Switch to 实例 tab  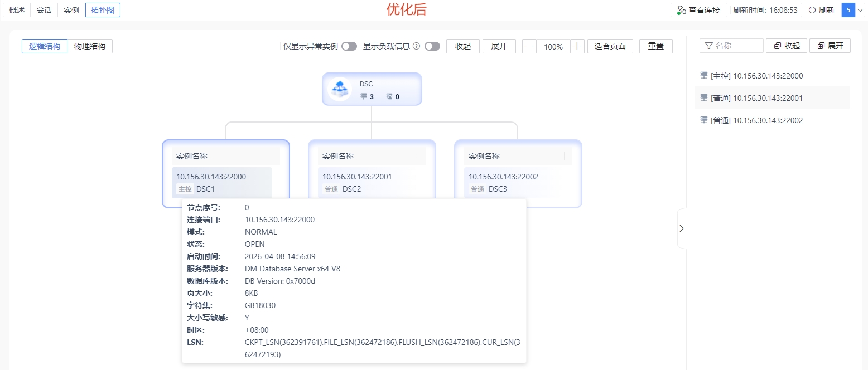[x=71, y=10]
